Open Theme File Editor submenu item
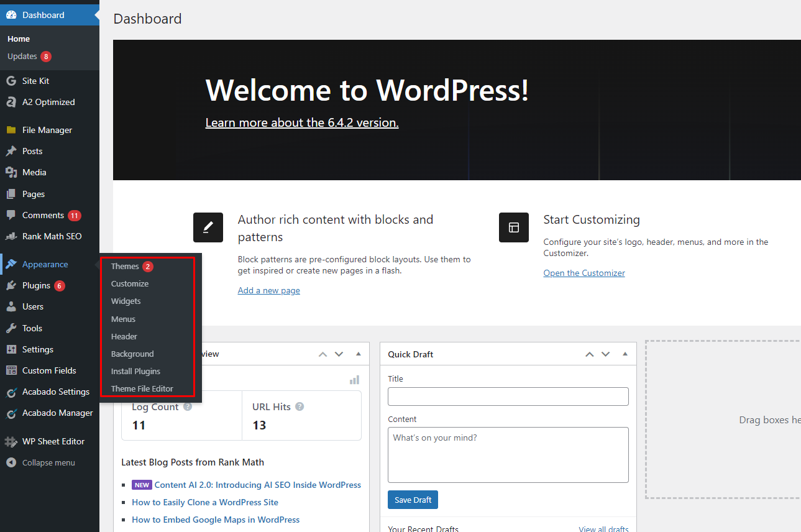 click(142, 388)
